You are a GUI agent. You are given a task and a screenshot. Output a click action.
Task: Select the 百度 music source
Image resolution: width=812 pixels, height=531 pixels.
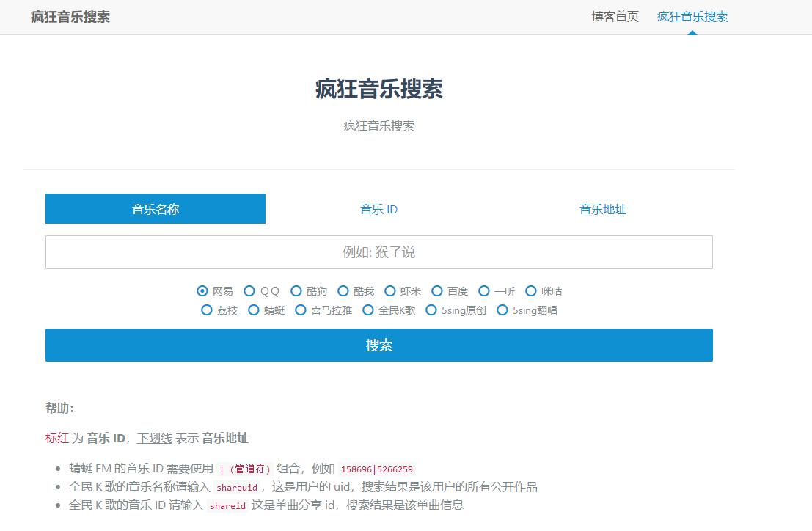click(x=436, y=291)
